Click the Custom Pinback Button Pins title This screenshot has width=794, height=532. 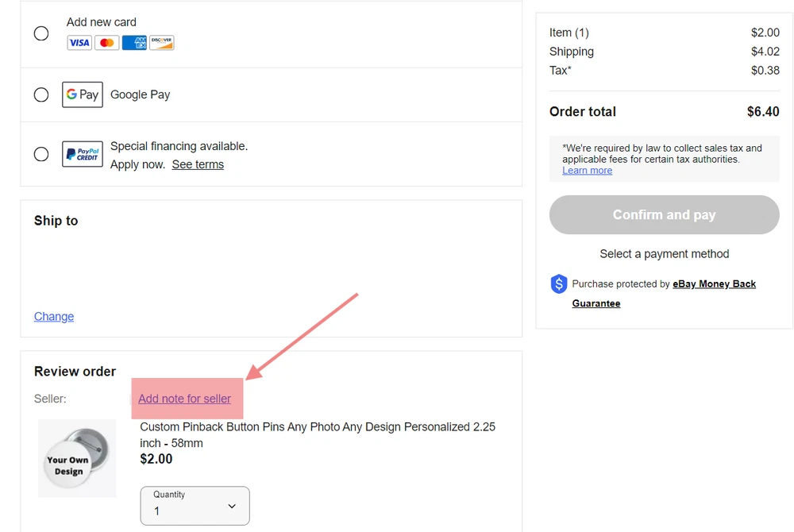click(317, 434)
